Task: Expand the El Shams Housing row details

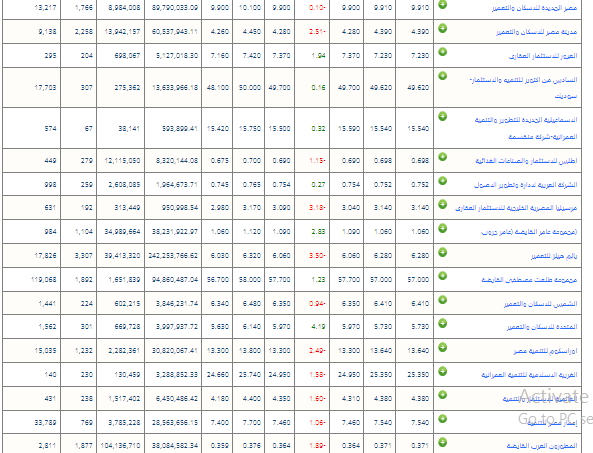Action: [442, 300]
